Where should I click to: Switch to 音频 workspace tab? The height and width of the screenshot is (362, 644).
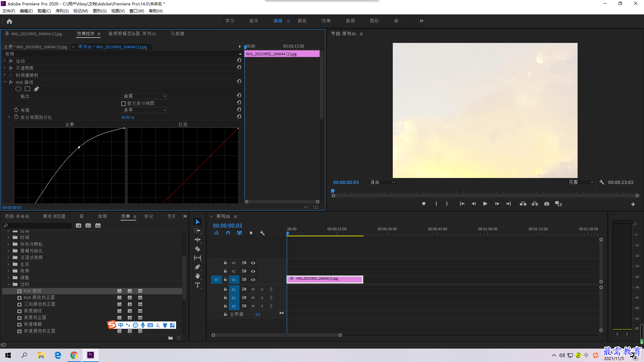tap(350, 21)
